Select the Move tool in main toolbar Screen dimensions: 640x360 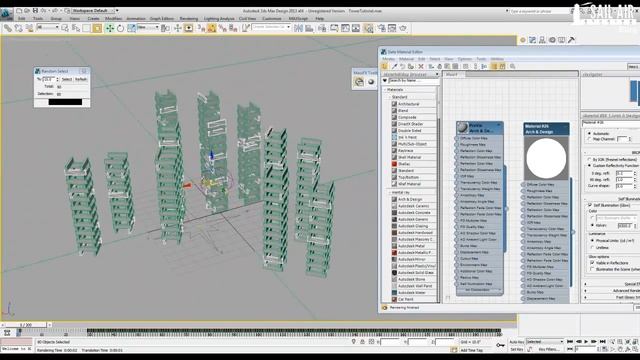[x=109, y=28]
